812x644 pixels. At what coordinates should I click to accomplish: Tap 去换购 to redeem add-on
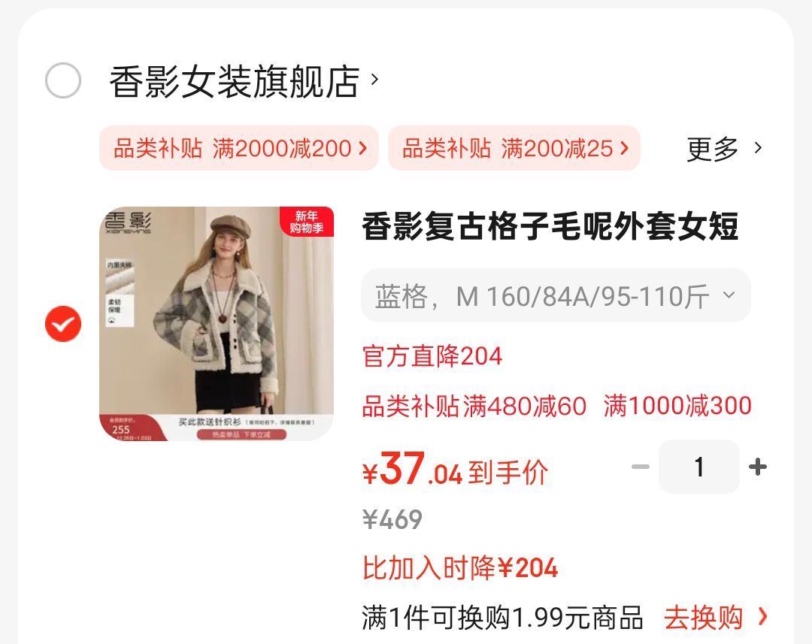(x=703, y=618)
